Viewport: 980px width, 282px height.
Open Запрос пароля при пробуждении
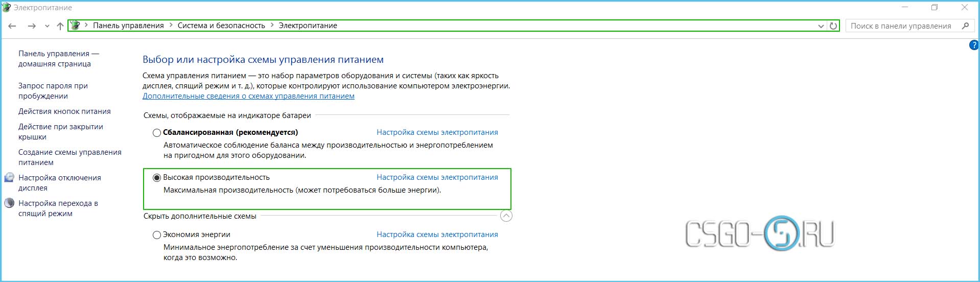pos(53,91)
